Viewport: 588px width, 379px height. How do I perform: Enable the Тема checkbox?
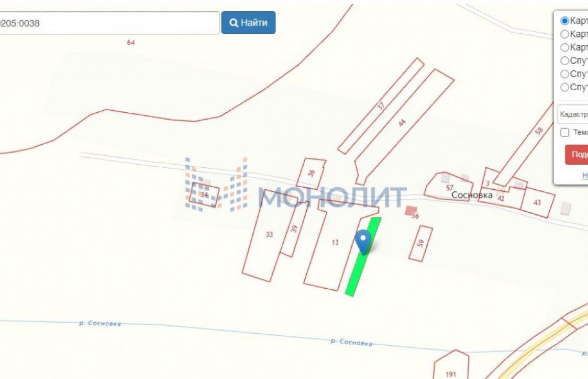pos(565,132)
